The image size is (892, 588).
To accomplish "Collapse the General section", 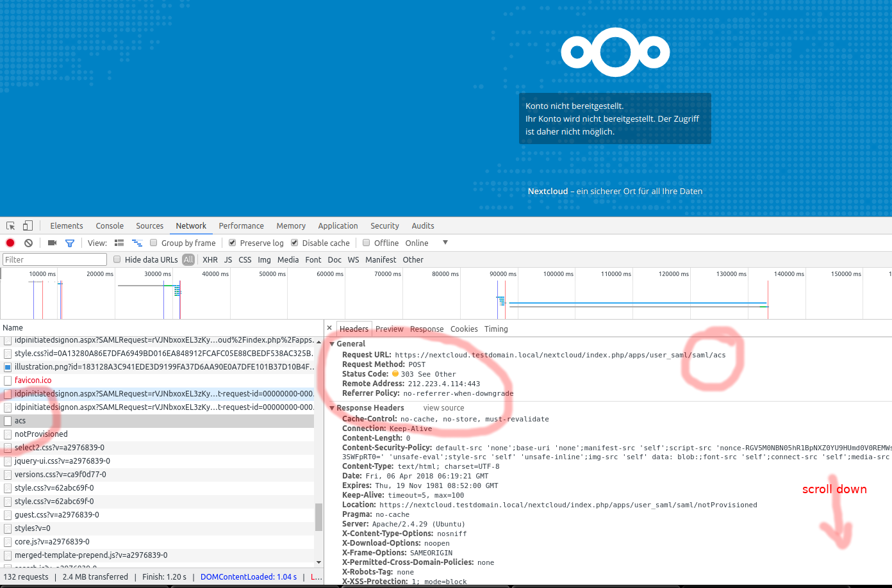I will click(332, 344).
